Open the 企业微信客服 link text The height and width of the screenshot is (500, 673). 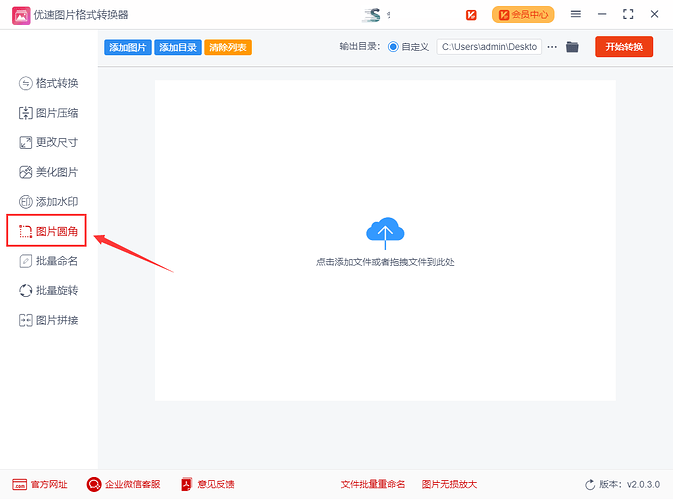pos(133,485)
